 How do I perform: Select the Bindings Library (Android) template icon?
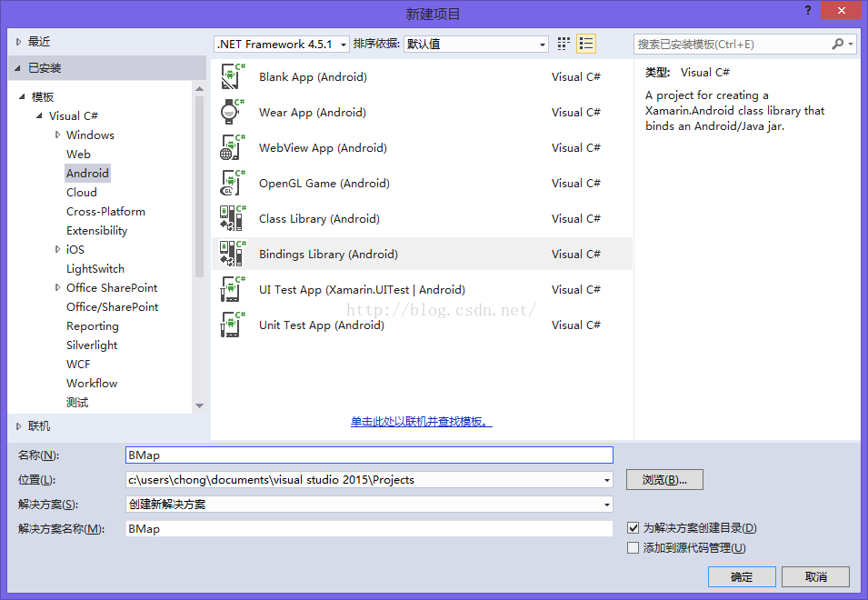pos(233,254)
